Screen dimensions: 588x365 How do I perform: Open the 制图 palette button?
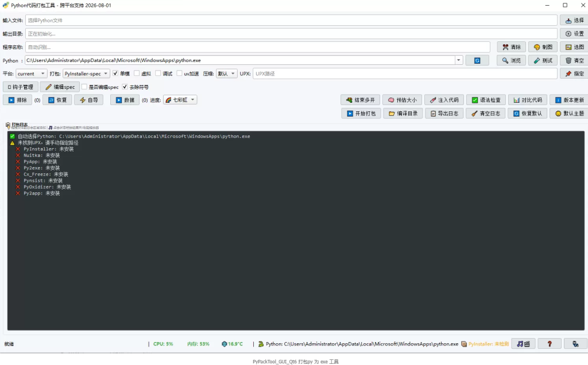click(543, 47)
